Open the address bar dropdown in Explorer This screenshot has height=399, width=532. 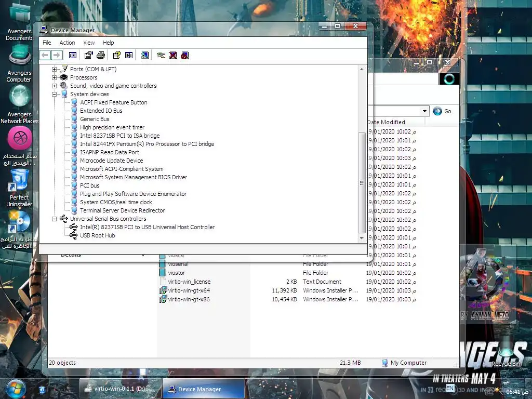424,111
